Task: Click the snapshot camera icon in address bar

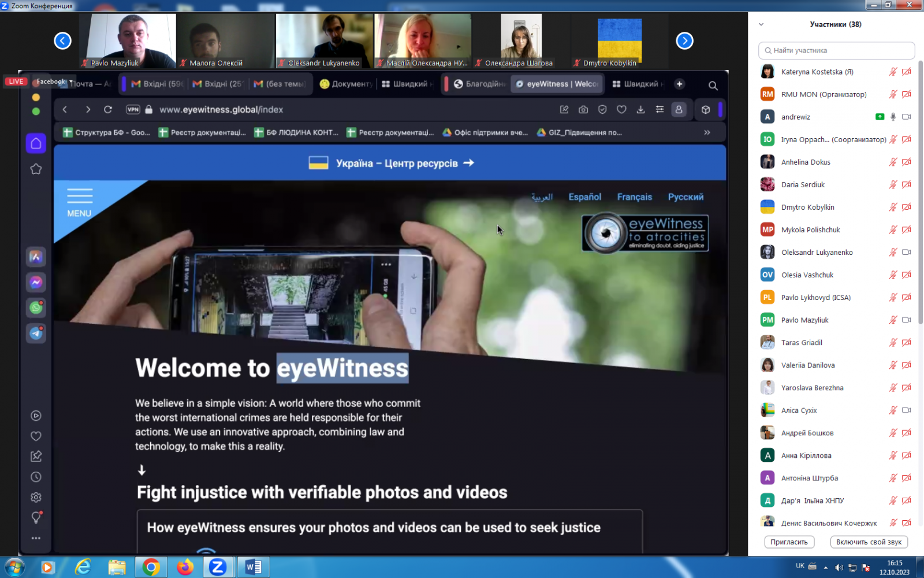Action: pos(583,109)
